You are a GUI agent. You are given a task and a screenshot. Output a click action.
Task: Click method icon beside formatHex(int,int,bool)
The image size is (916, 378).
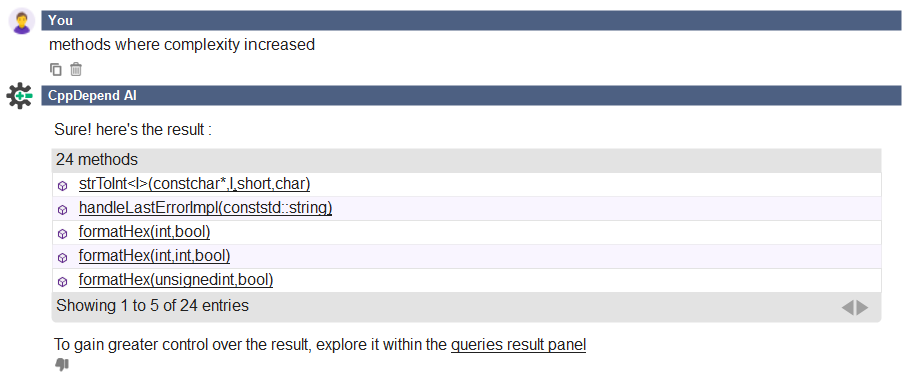point(63,258)
